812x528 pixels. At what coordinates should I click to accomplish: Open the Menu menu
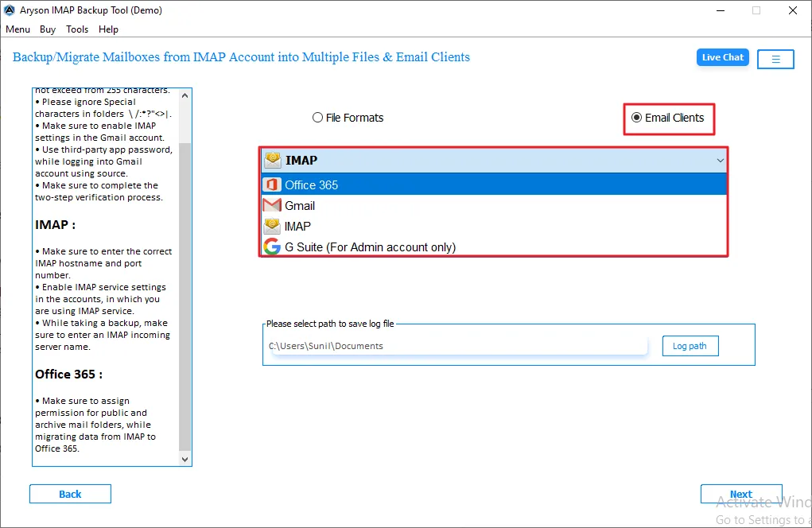point(18,29)
